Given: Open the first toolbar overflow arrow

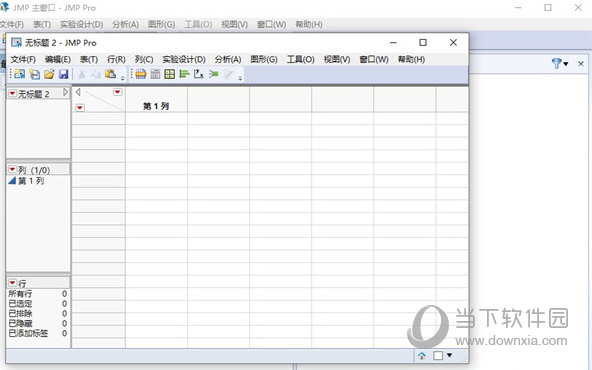Looking at the screenshot, I should [x=123, y=79].
